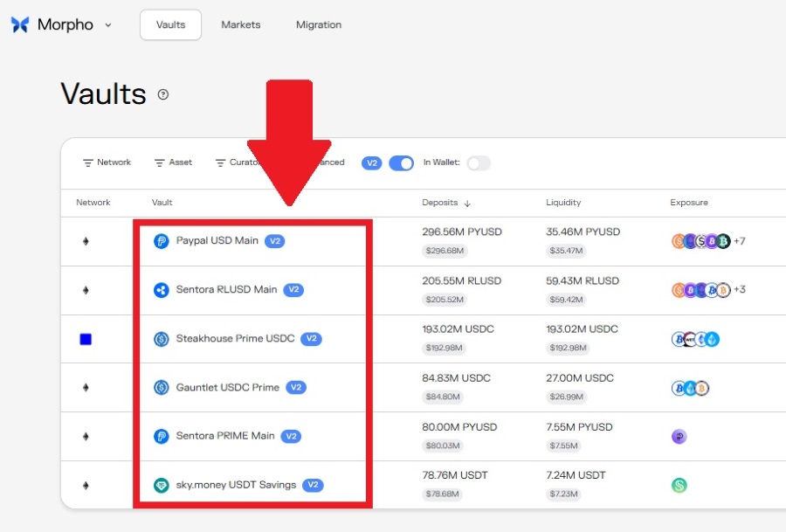Image resolution: width=786 pixels, height=532 pixels.
Task: Open the Network filter dropdown
Action: 107,162
